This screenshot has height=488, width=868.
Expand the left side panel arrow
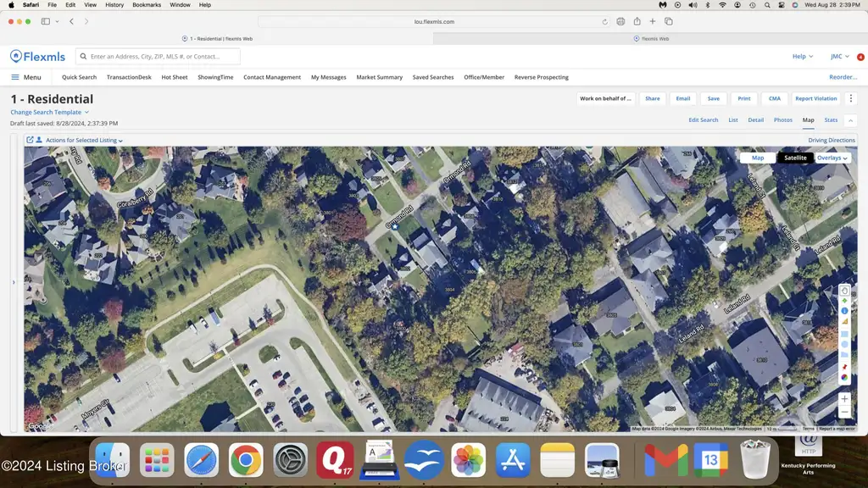tap(14, 282)
